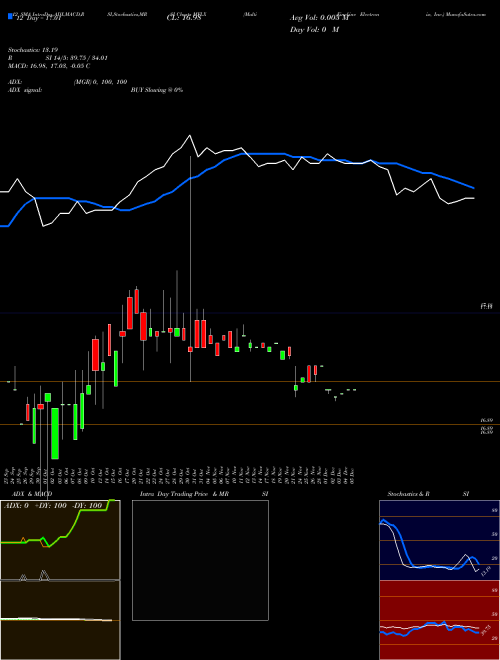Click the blue Stochastics sub-chart panel
Image resolution: width=500 pixels, height=660 pixels.
click(x=439, y=540)
